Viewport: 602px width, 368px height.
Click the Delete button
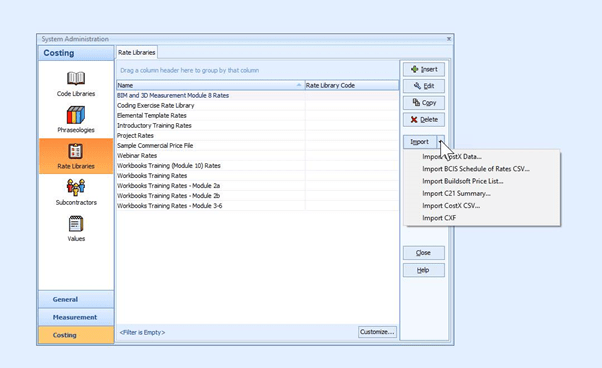(424, 120)
